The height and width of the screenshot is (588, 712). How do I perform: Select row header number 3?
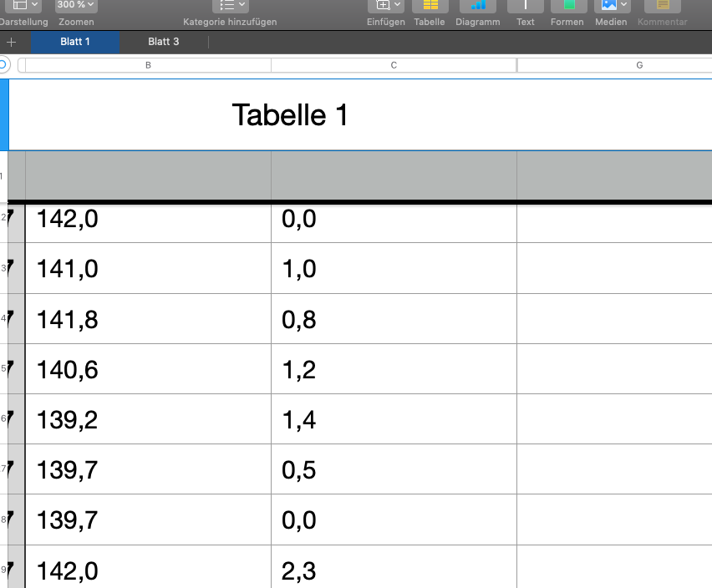point(4,268)
